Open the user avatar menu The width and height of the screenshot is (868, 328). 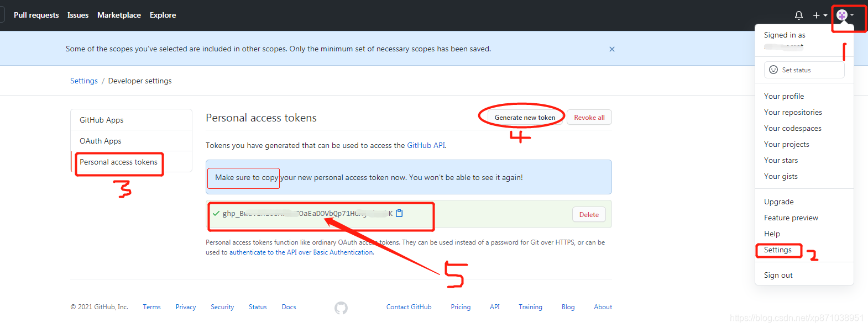click(845, 15)
